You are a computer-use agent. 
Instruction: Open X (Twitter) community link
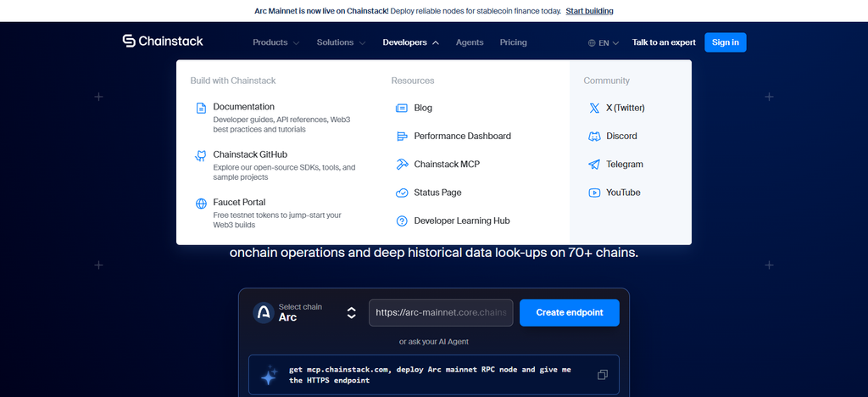(626, 108)
